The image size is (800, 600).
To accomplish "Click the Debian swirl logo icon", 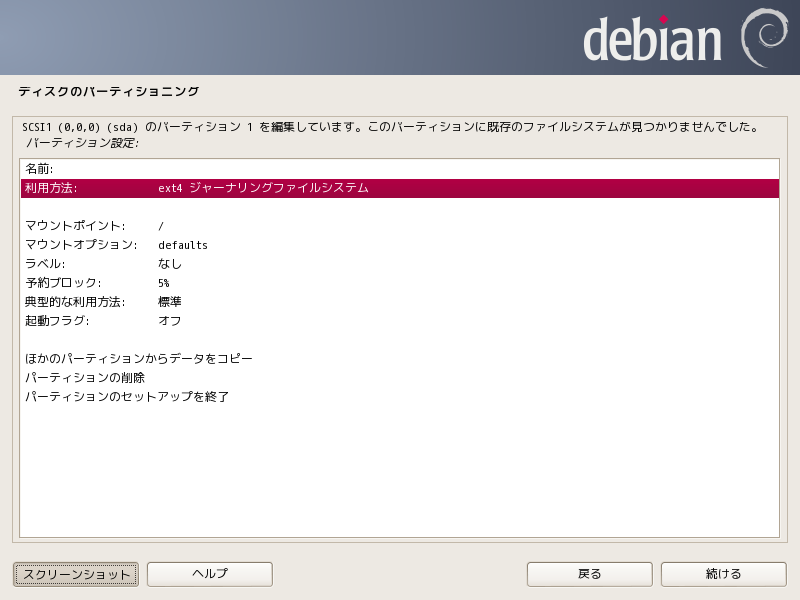I will click(x=765, y=37).
